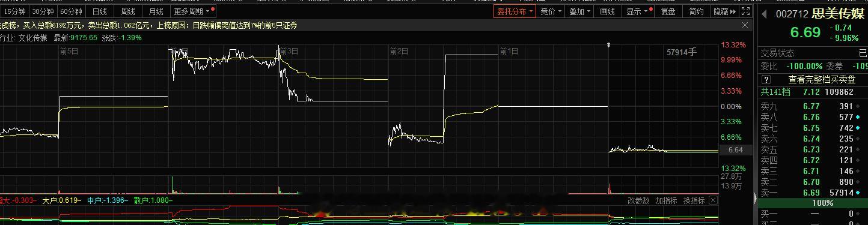The image size is (868, 225).
Task: Click the 前3日 day marker
Action: 289,51
